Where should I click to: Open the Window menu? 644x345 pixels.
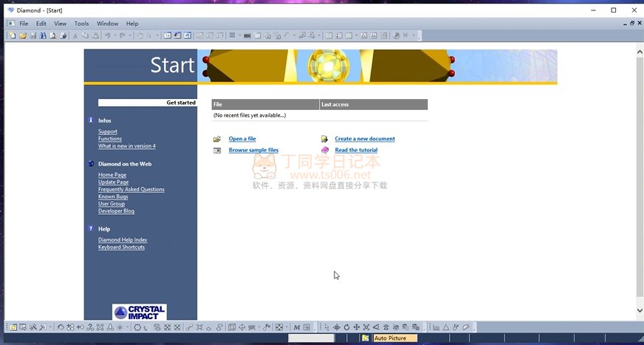[107, 24]
